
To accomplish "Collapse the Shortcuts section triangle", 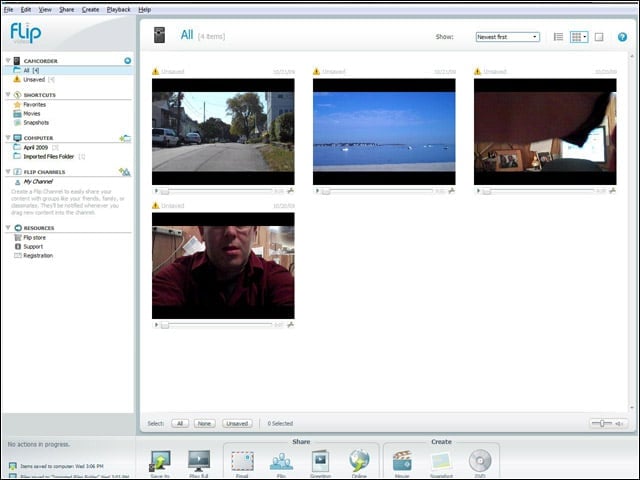I will click(x=8, y=95).
